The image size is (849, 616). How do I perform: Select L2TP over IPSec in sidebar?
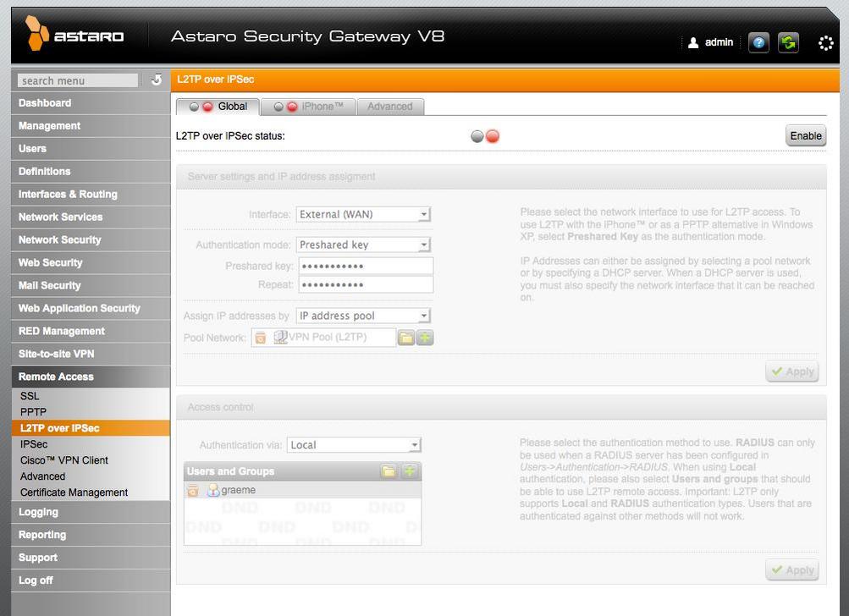(x=91, y=428)
